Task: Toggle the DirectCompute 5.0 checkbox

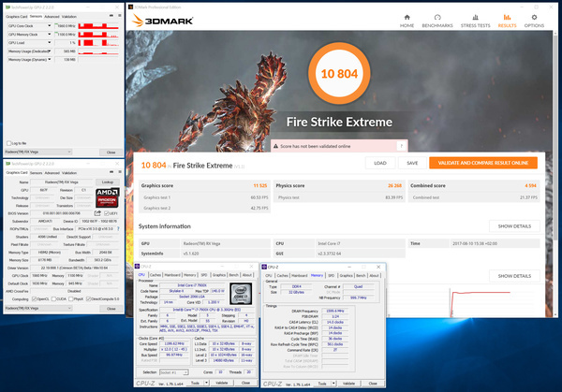Action: (x=89, y=299)
